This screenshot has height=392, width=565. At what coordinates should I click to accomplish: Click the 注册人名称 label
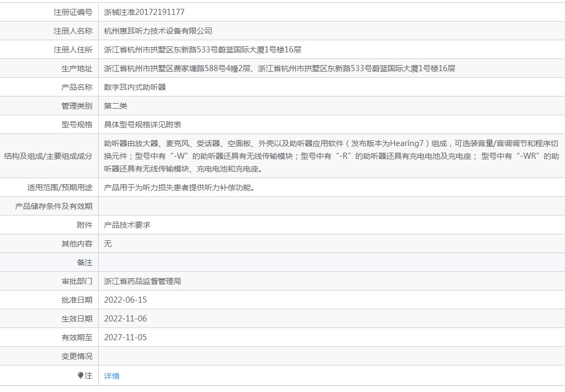tap(73, 31)
